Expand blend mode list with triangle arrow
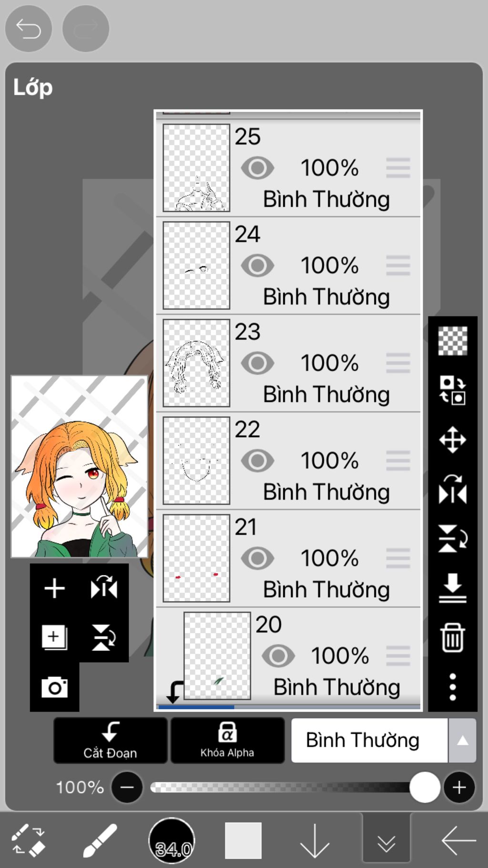This screenshot has height=868, width=488. (x=462, y=740)
